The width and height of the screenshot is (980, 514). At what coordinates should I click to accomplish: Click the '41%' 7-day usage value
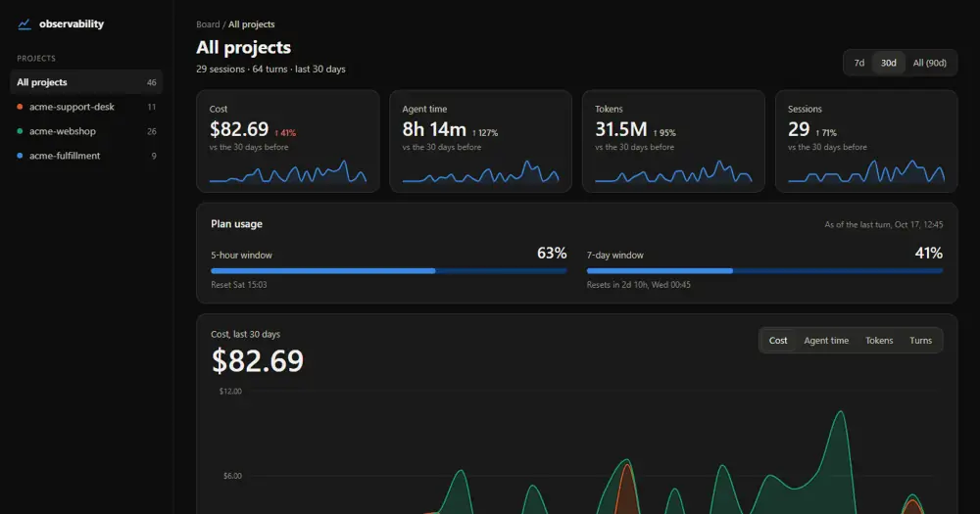tap(929, 253)
